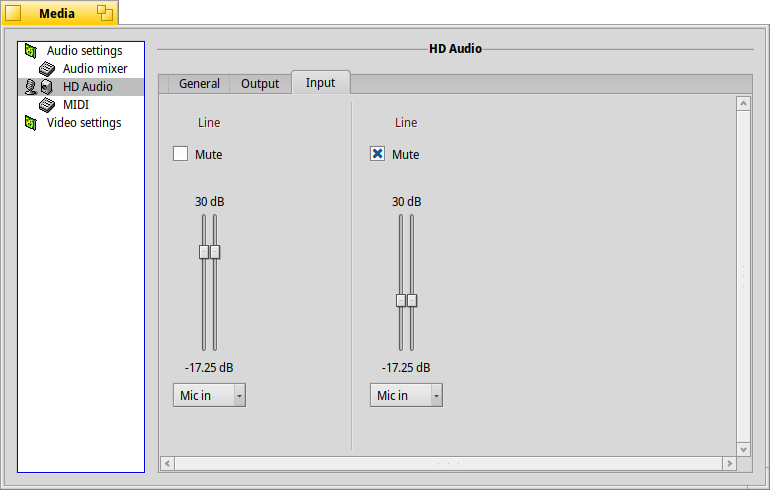Click the HD Audio panel heading
Image resolution: width=770 pixels, height=490 pixels.
tap(455, 49)
